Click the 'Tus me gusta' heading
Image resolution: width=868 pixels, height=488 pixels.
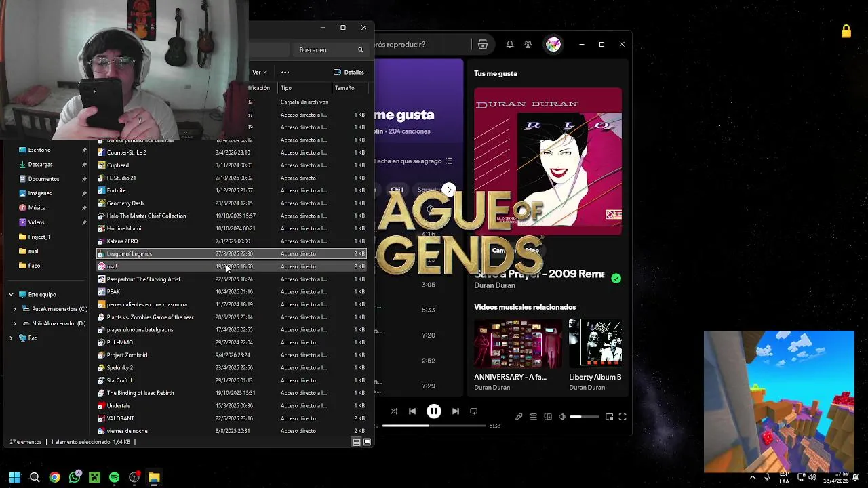(x=496, y=73)
